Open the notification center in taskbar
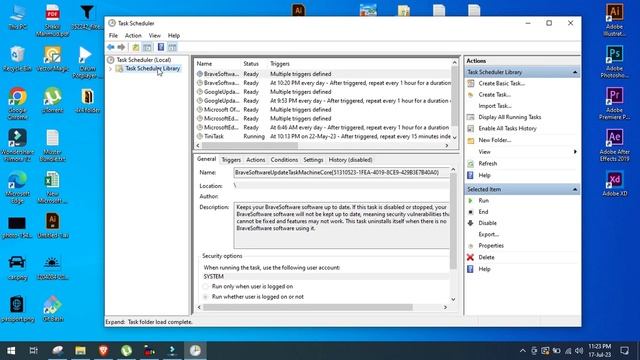The width and height of the screenshot is (640, 360). (624, 351)
